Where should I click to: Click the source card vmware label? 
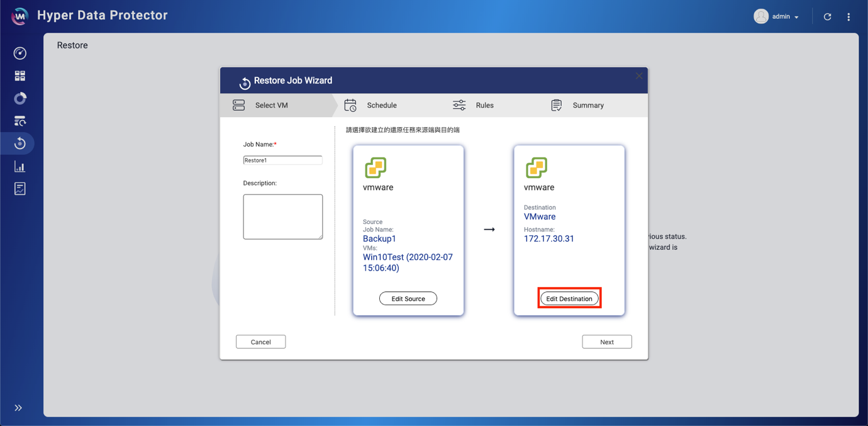pos(378,188)
